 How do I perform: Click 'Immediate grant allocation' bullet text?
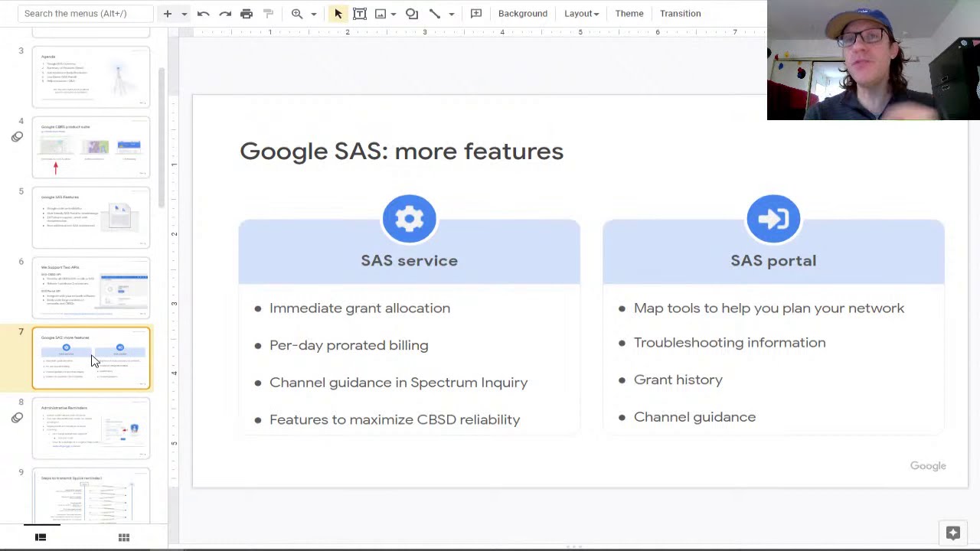coord(360,308)
